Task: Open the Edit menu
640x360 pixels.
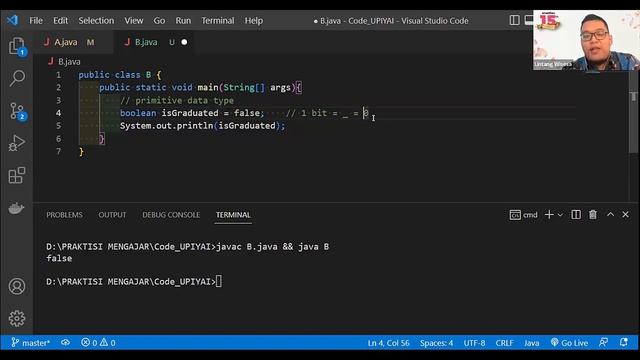Action: 60,20
